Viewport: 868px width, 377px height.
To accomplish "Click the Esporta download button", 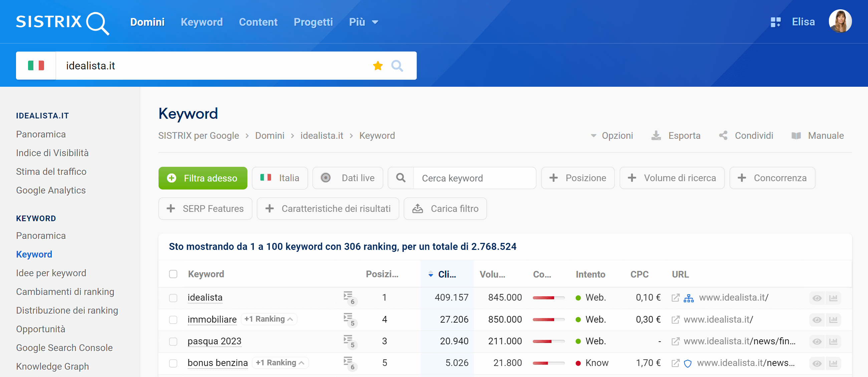I will pos(676,136).
